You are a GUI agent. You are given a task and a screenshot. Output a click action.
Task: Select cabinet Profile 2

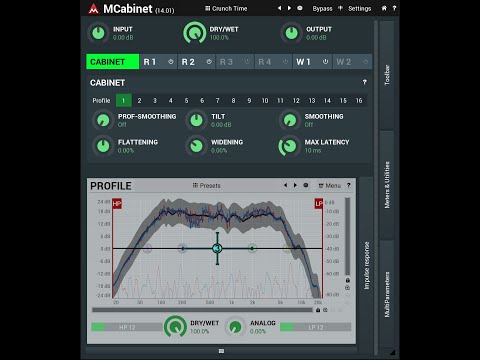[x=139, y=100]
